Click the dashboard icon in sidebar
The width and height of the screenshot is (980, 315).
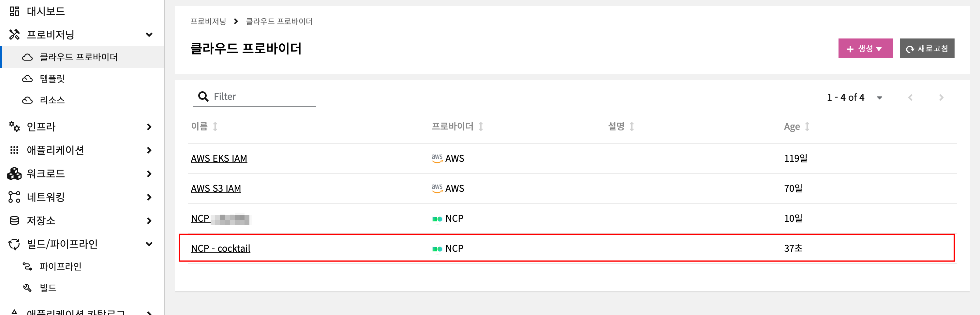(14, 11)
